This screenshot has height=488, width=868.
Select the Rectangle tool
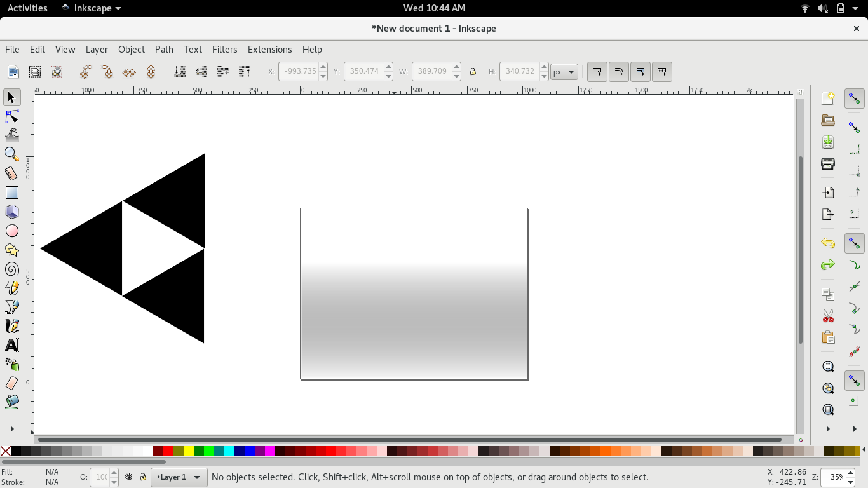tap(12, 192)
